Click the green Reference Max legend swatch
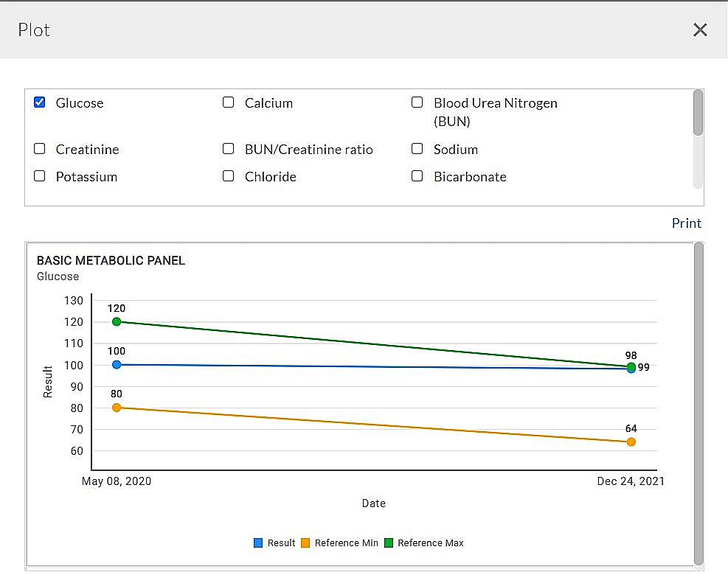Viewport: 728px width, 586px height. coord(389,543)
